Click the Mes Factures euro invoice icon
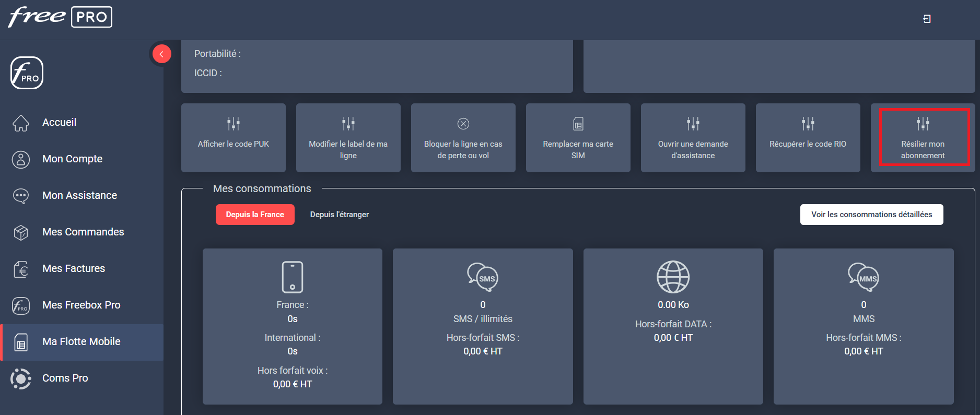980x415 pixels. pyautogui.click(x=21, y=269)
